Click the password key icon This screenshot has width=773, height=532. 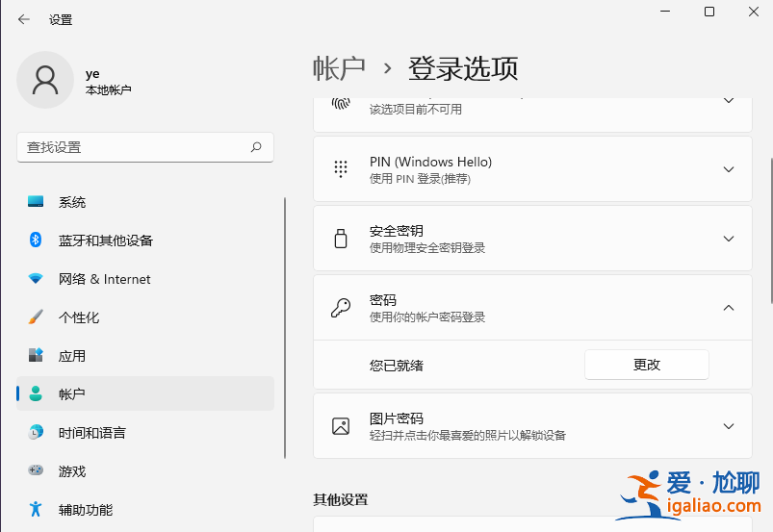[341, 308]
